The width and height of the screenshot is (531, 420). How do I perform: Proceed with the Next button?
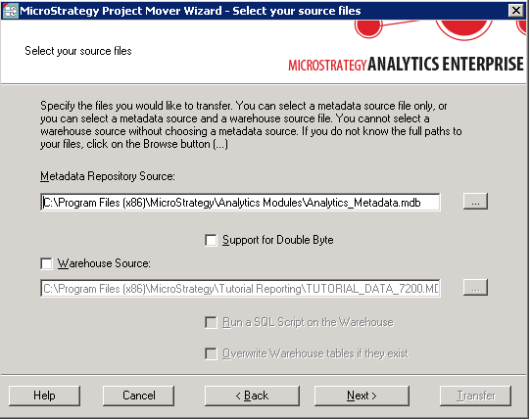[x=362, y=396]
